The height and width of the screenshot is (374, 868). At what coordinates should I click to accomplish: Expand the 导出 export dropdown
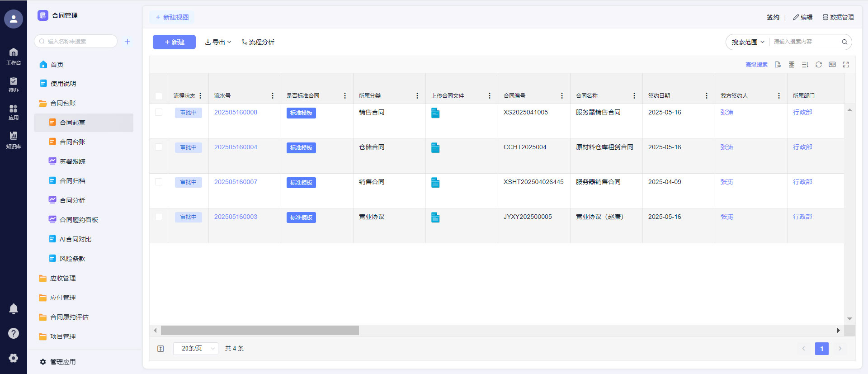click(218, 42)
